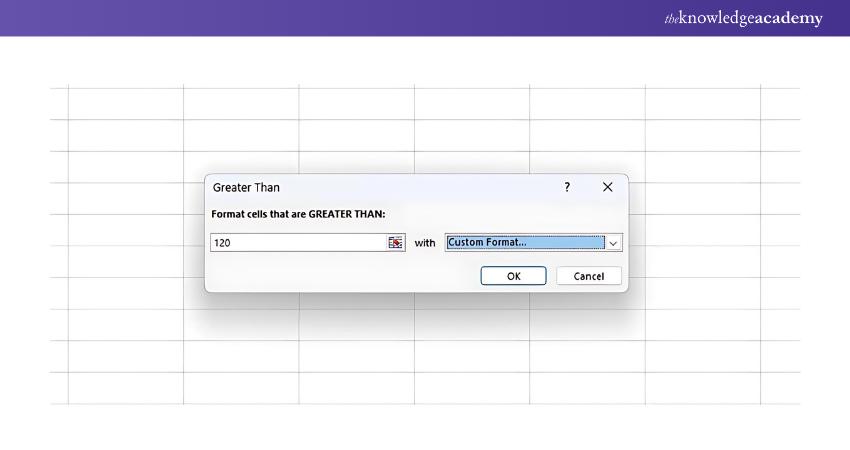The width and height of the screenshot is (850, 450).
Task: Select the Custom Format combo box text
Action: (524, 243)
